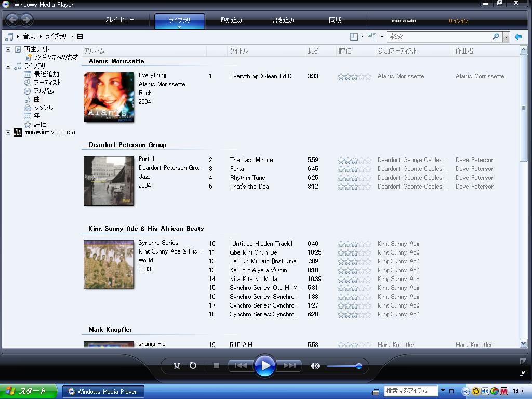
Task: Collapse the ライブラリ tree node
Action: coord(8,66)
